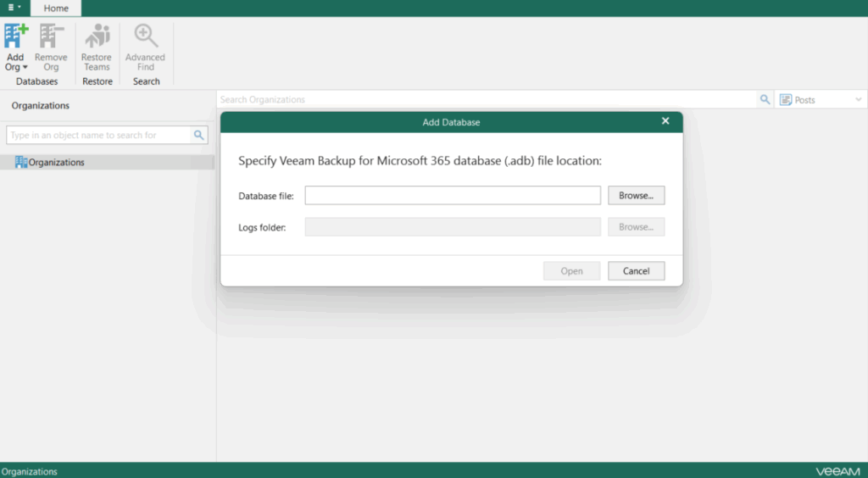Click Browse next to Database file
Screen dimensions: 868x478
pos(636,196)
